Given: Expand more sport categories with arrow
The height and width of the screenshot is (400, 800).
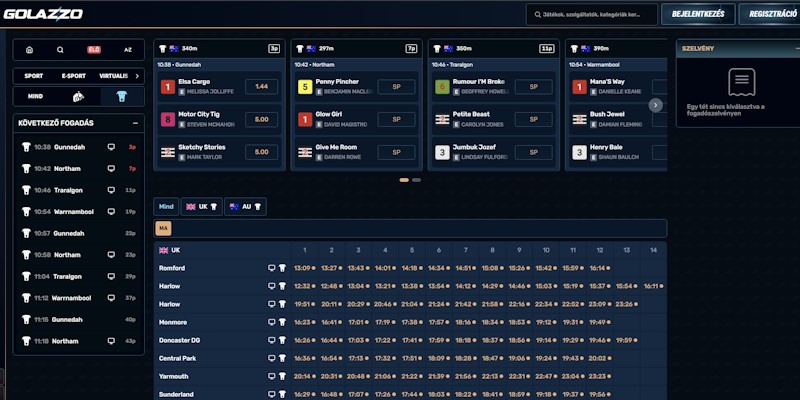Looking at the screenshot, I should (137, 76).
